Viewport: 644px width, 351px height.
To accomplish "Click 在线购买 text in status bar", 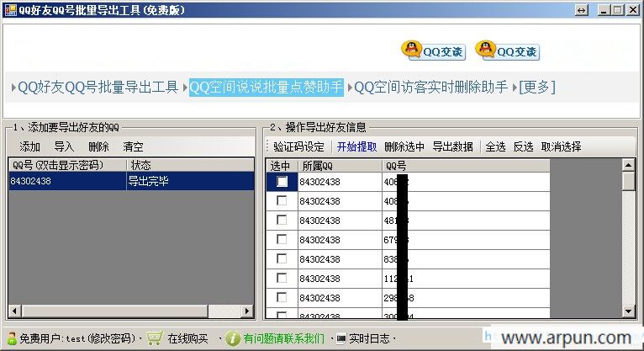I will tap(187, 338).
